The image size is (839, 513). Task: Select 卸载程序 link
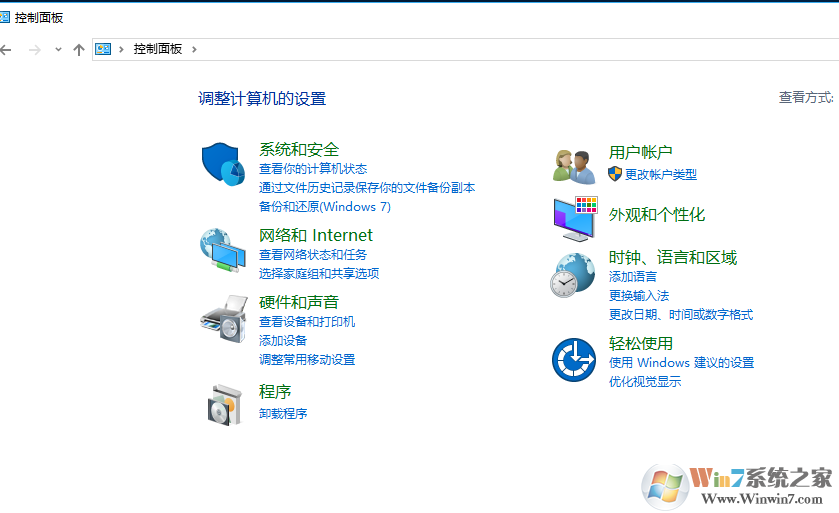pyautogui.click(x=283, y=414)
